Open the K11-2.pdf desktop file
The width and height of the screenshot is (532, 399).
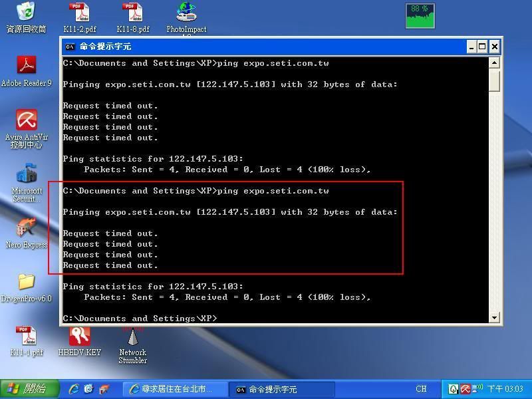click(x=80, y=13)
